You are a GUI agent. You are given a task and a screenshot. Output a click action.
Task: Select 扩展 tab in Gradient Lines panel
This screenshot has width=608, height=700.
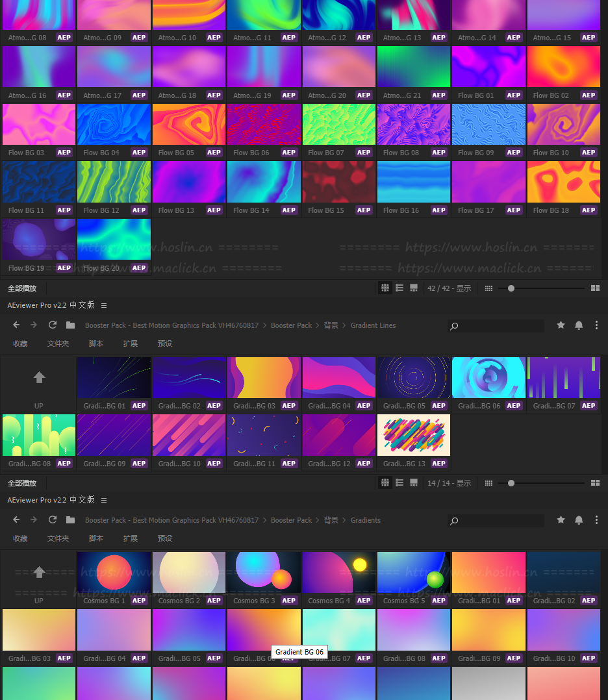[x=131, y=344]
